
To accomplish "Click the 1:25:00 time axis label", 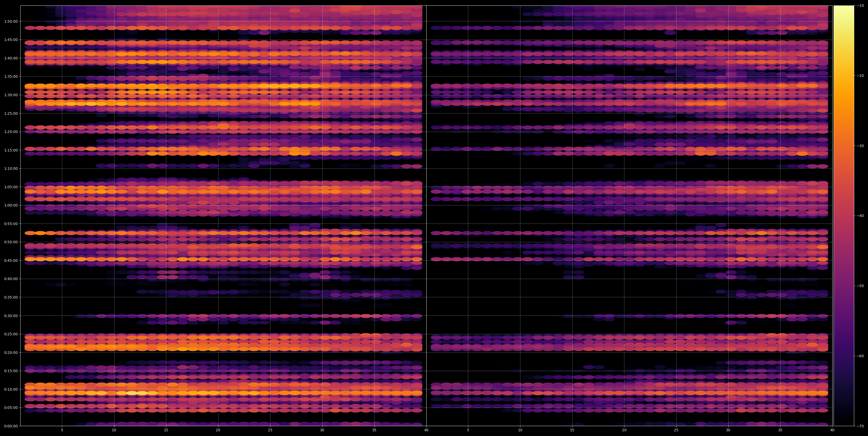I will pyautogui.click(x=11, y=113).
